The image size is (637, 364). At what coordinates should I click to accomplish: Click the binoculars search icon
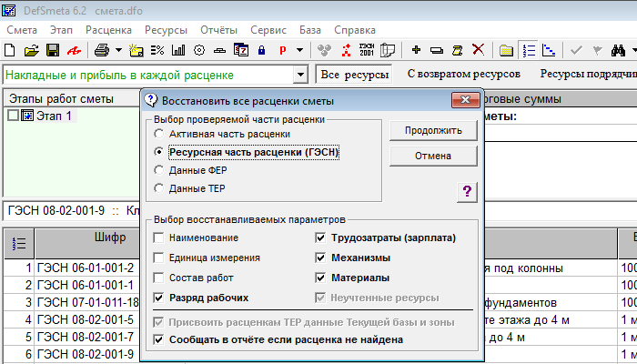pyautogui.click(x=621, y=50)
